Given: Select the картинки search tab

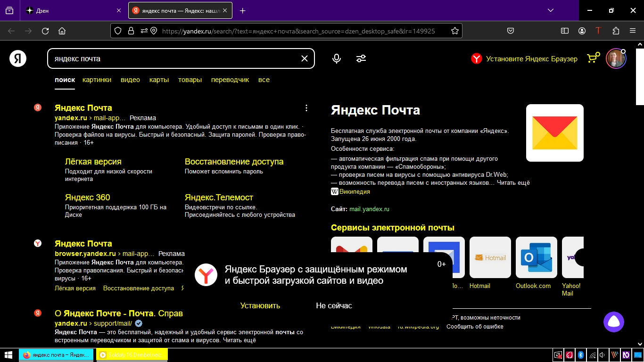Looking at the screenshot, I should 97,80.
